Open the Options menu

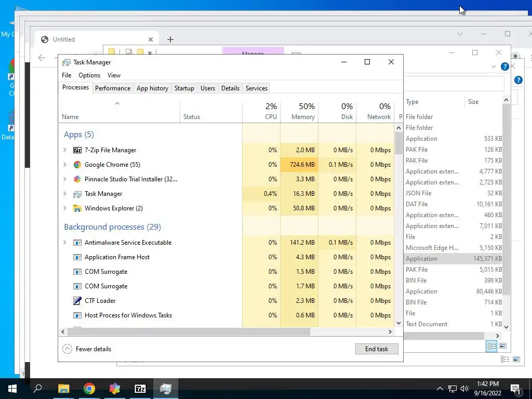tap(89, 75)
